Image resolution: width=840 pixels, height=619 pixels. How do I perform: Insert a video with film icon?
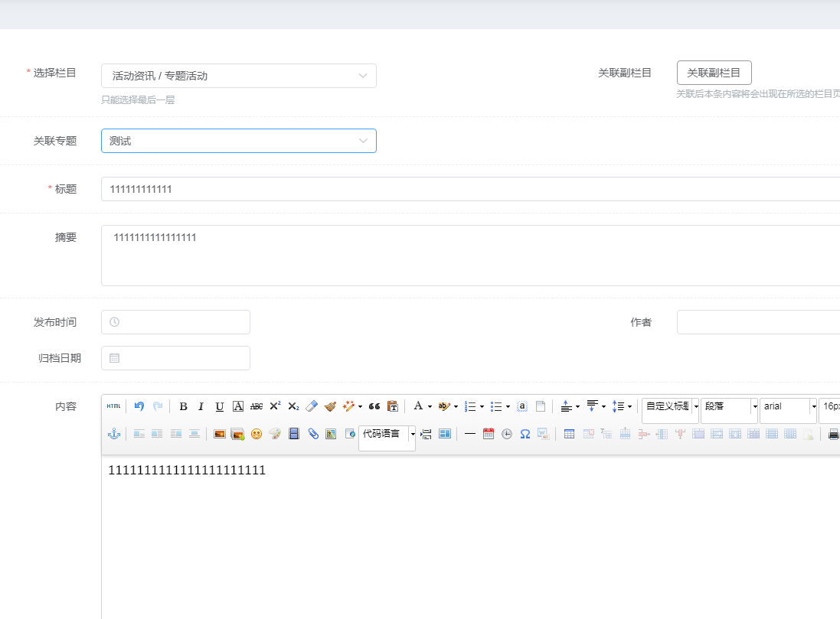tap(293, 434)
